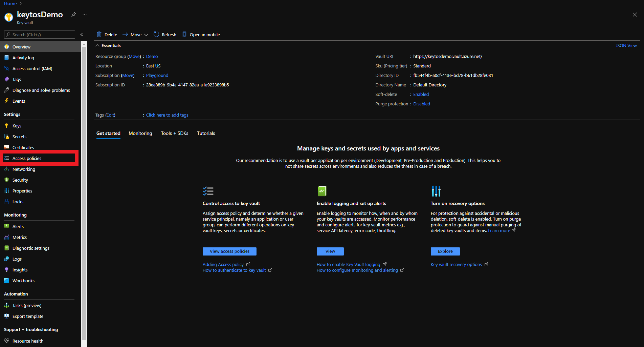
Task: Click the View access policies button
Action: [x=229, y=251]
